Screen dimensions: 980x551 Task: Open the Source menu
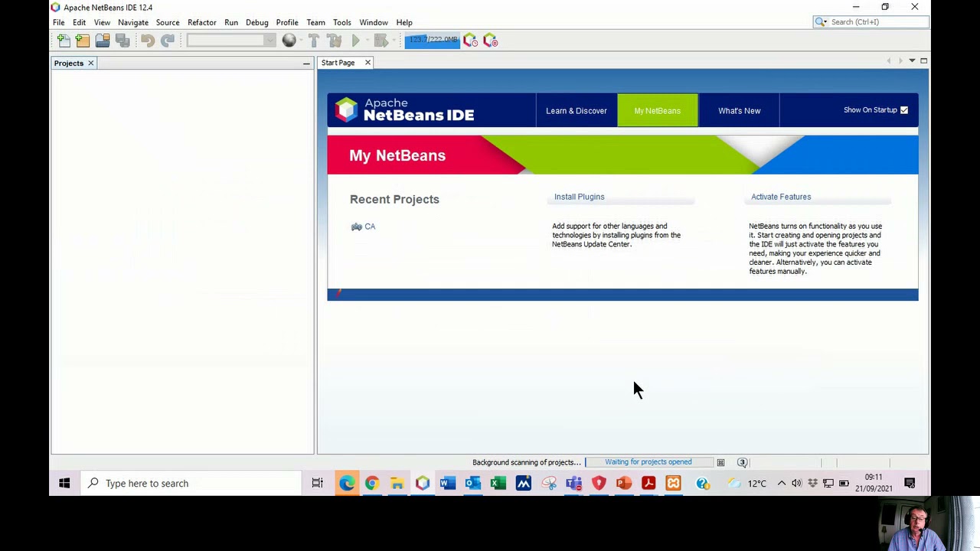point(168,22)
